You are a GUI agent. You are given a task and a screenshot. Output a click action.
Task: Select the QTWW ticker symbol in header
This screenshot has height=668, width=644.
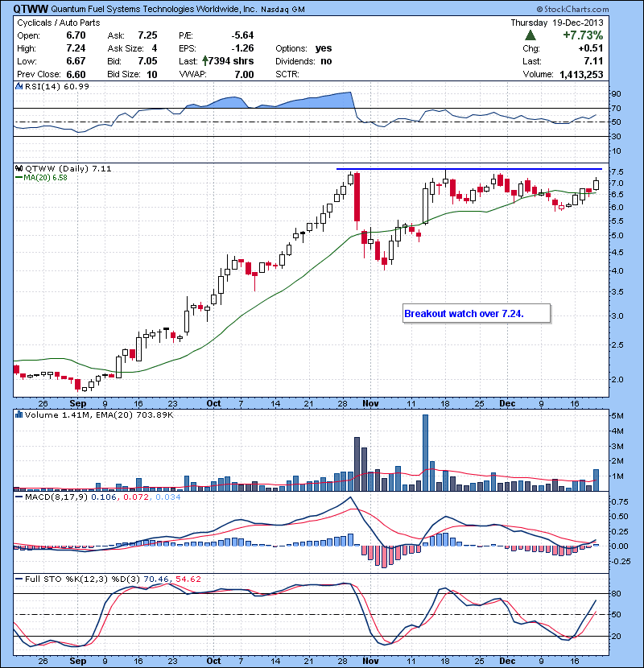tap(31, 9)
